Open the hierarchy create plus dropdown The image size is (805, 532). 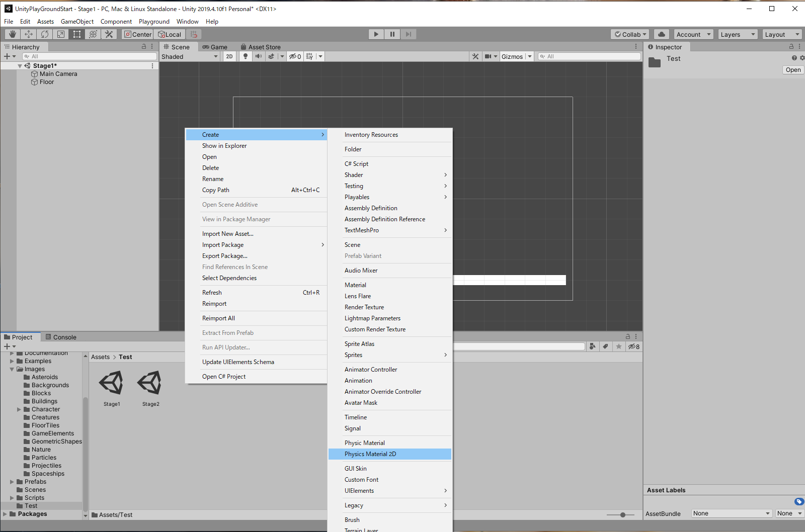pyautogui.click(x=10, y=56)
